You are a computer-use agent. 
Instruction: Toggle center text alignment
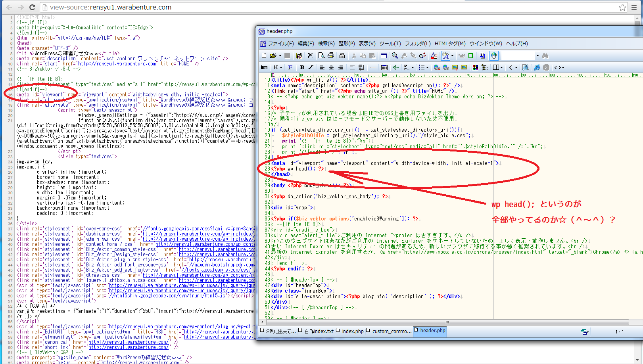point(331,67)
